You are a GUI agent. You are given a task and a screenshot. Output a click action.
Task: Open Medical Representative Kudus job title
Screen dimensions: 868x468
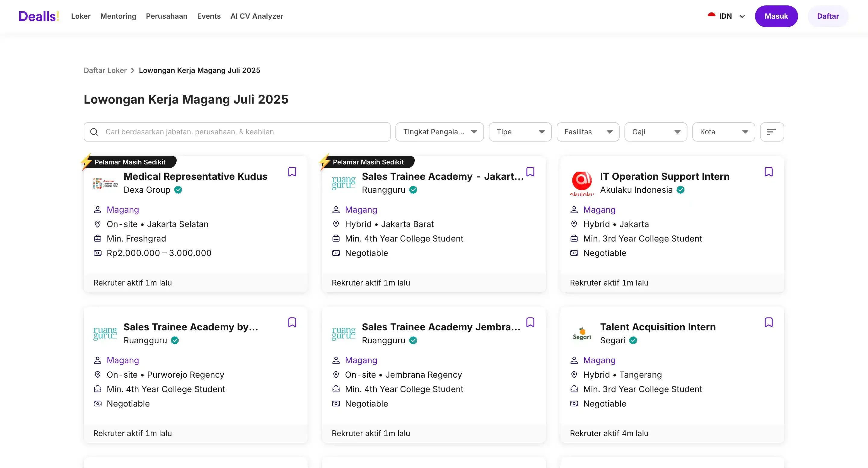(x=195, y=176)
